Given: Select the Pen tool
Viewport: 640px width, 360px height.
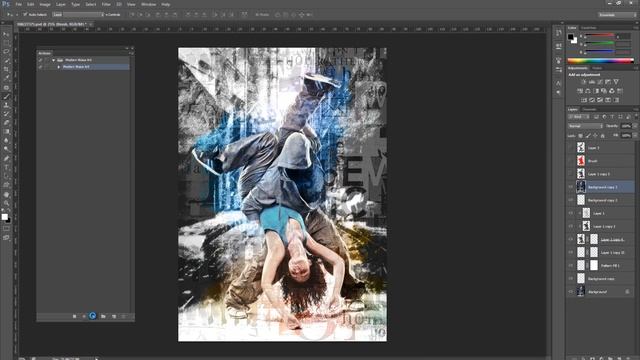Looking at the screenshot, I should coord(6,158).
